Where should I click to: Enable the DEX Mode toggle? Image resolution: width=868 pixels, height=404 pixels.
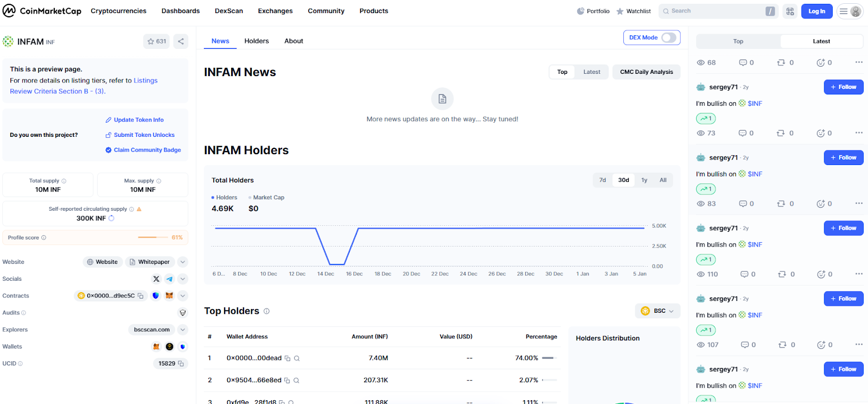[x=668, y=37]
